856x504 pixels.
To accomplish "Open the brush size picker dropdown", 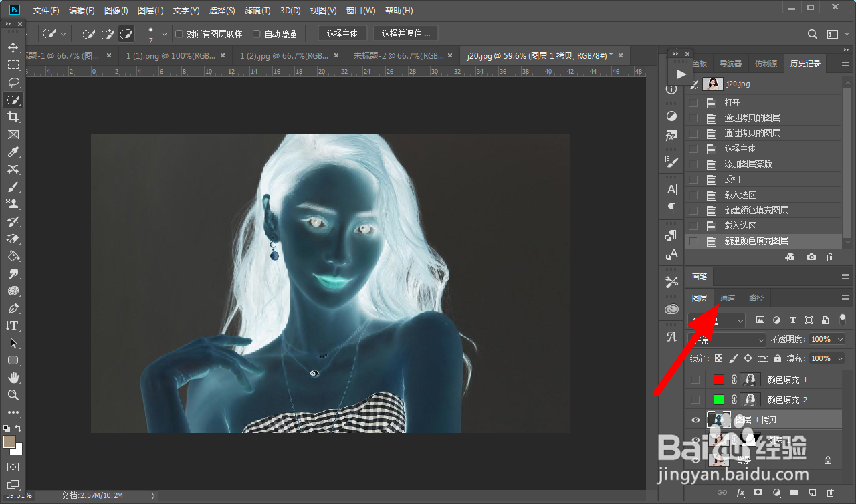I will pos(165,33).
